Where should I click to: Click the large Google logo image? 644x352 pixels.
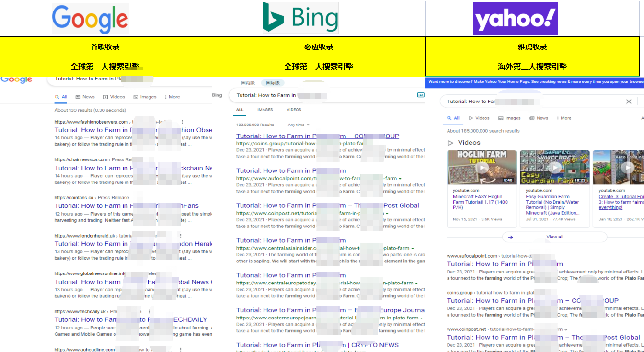[x=90, y=19]
